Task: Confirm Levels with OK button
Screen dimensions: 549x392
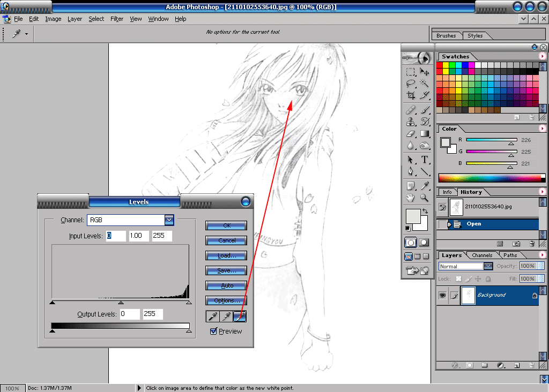Action: [227, 225]
